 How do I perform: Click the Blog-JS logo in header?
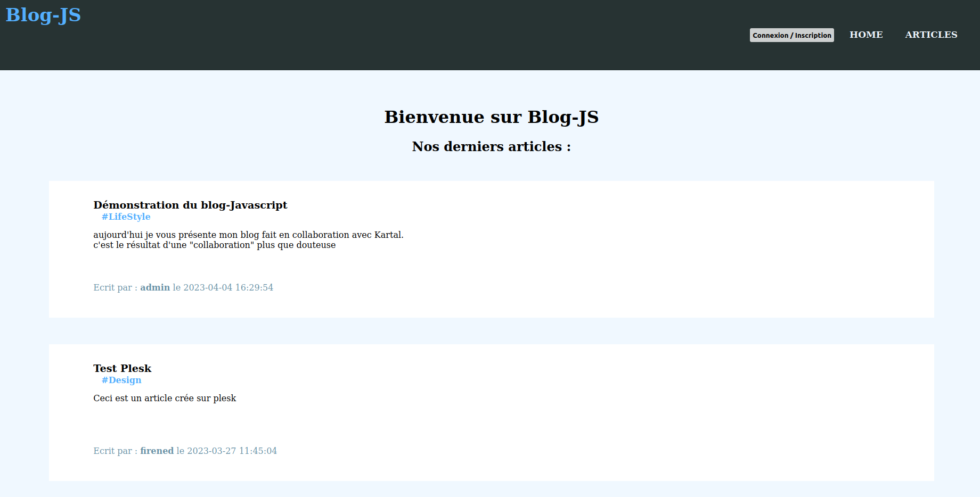coord(43,15)
